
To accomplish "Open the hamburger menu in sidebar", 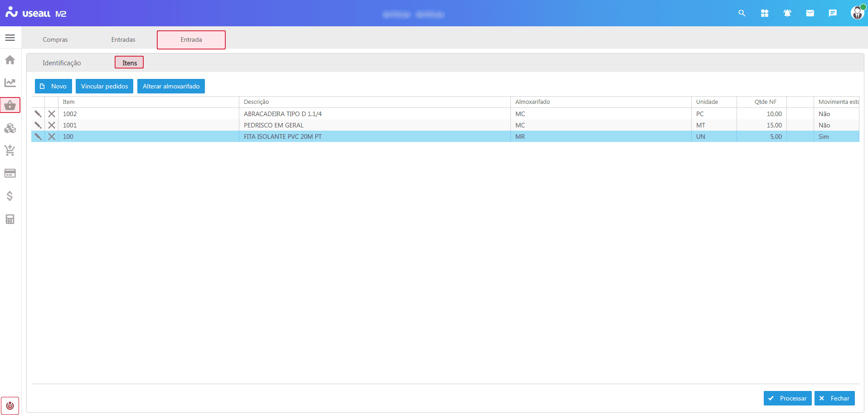I will tap(10, 38).
